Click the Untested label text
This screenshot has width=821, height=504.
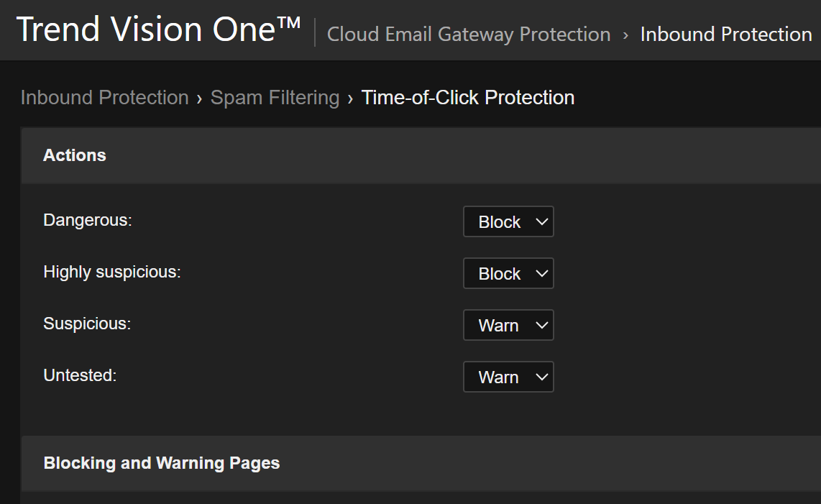tap(80, 375)
